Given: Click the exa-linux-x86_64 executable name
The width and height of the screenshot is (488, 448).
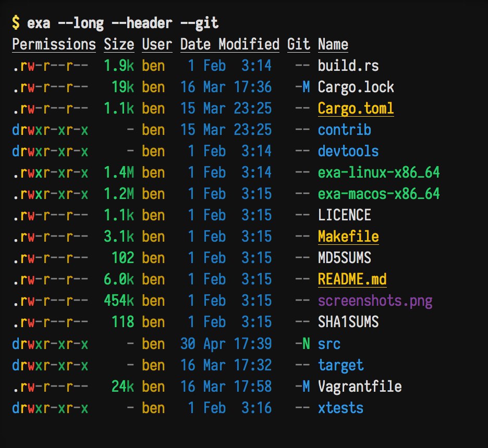Looking at the screenshot, I should tap(379, 172).
